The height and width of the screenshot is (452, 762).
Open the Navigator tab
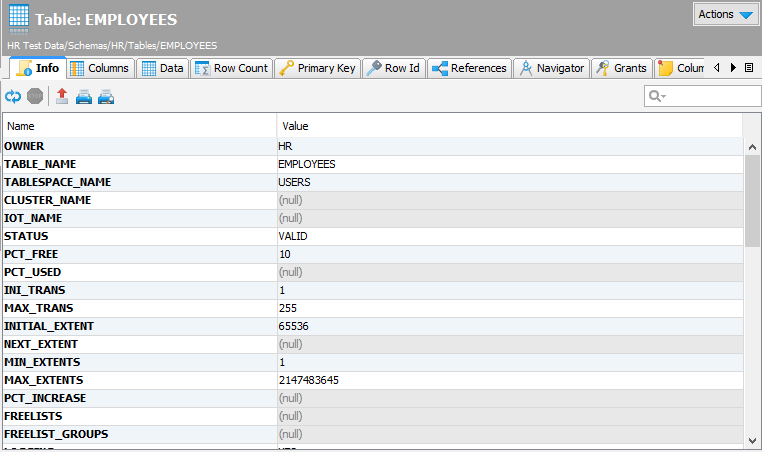point(551,68)
